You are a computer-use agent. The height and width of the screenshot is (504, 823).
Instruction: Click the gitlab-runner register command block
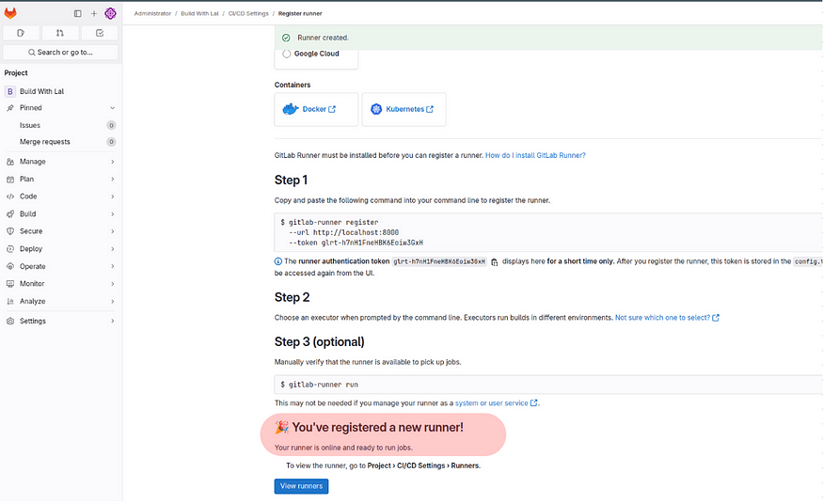548,232
